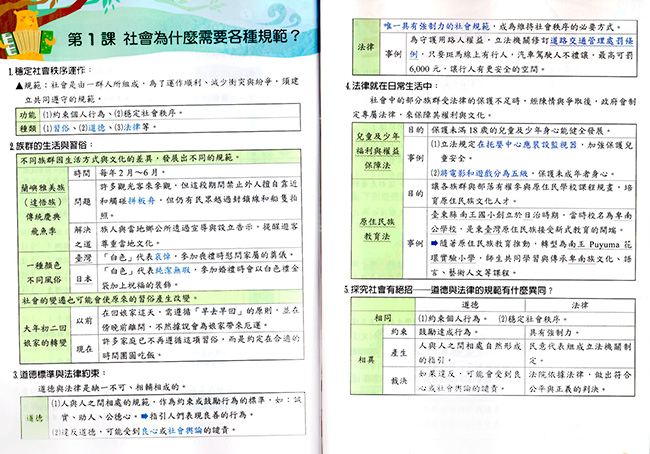This screenshot has height=454, width=650.
Task: Click the 種類 table cell
Action: 28,128
